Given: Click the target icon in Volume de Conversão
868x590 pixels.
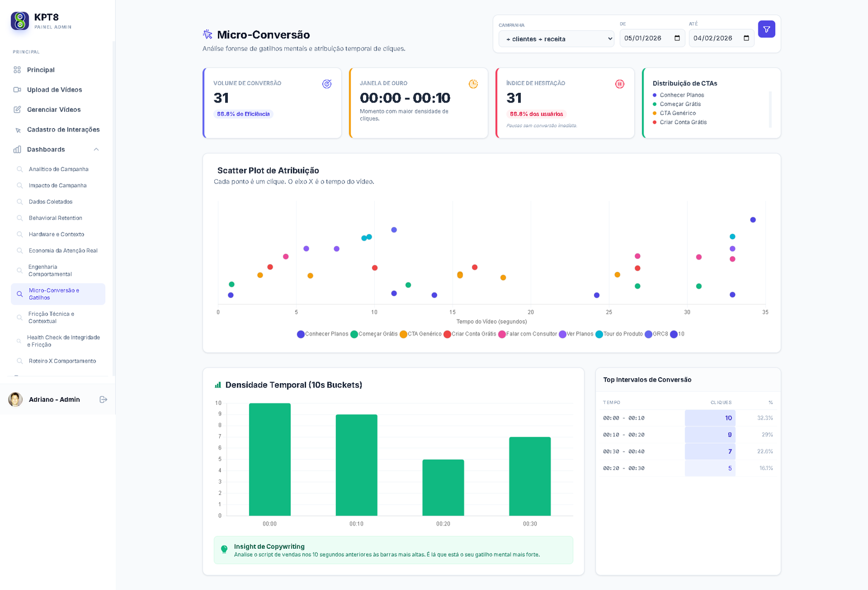Looking at the screenshot, I should click(x=327, y=84).
